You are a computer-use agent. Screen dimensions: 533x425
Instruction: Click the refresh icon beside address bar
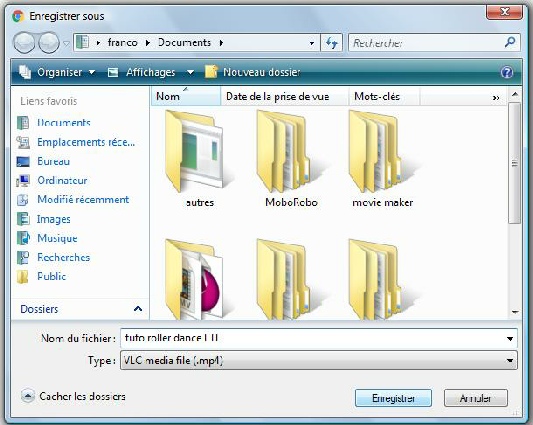331,43
